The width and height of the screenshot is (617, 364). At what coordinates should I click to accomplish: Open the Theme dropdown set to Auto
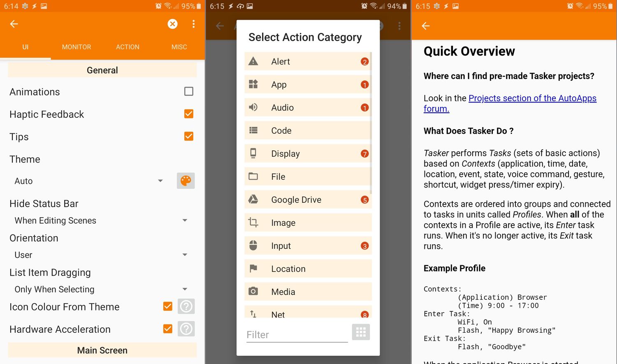click(89, 181)
